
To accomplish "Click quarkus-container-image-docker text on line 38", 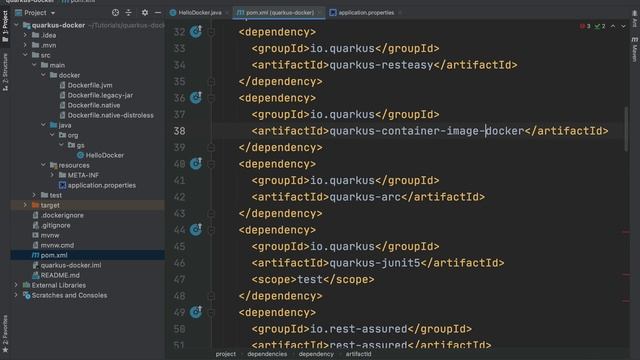I will [427, 131].
